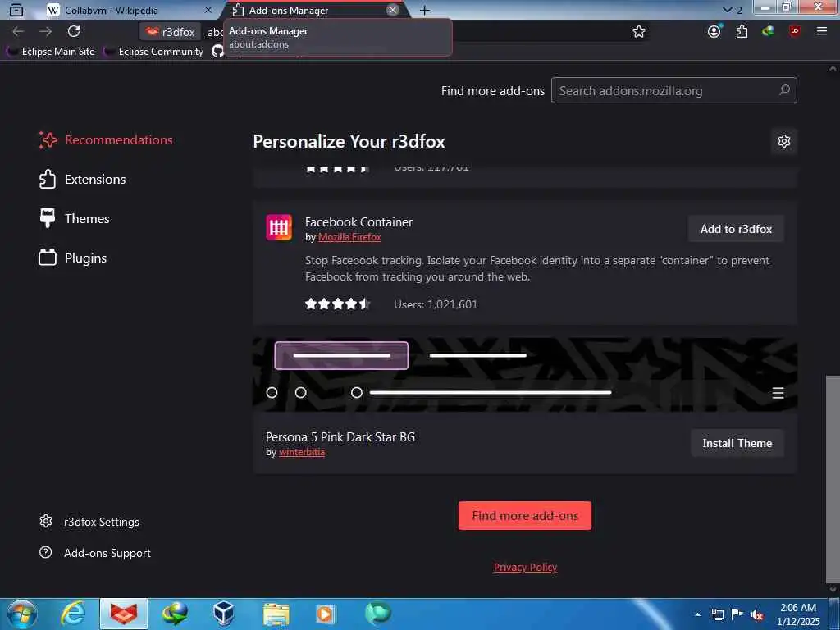
Task: Click the network tray icon
Action: click(x=718, y=614)
